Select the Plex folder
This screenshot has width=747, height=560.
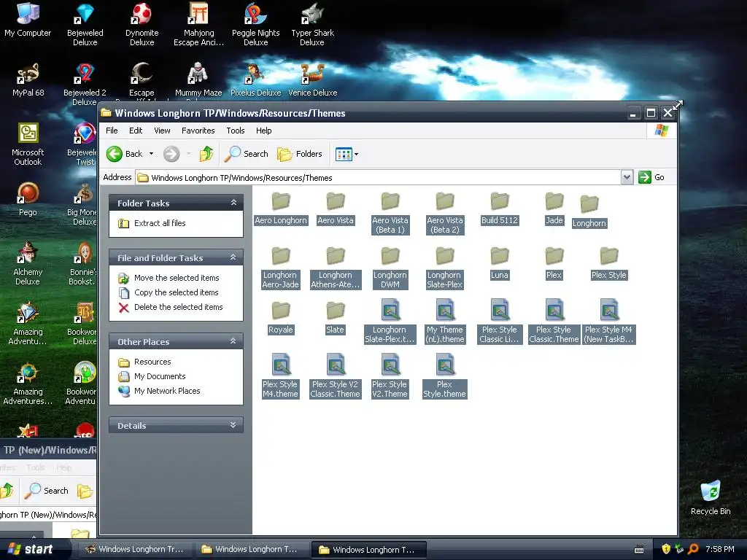554,263
